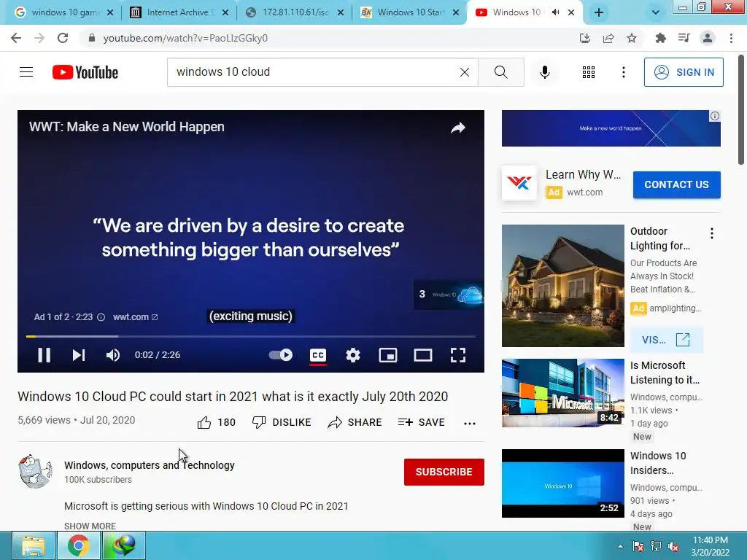Subscribe to the channel
747x560 pixels.
click(444, 472)
